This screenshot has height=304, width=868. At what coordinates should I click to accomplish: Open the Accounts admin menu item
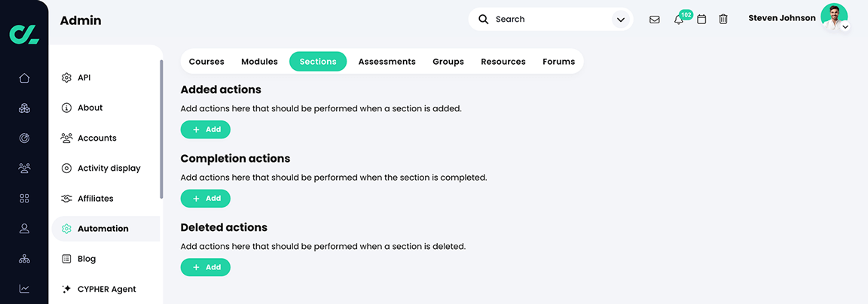(x=105, y=138)
